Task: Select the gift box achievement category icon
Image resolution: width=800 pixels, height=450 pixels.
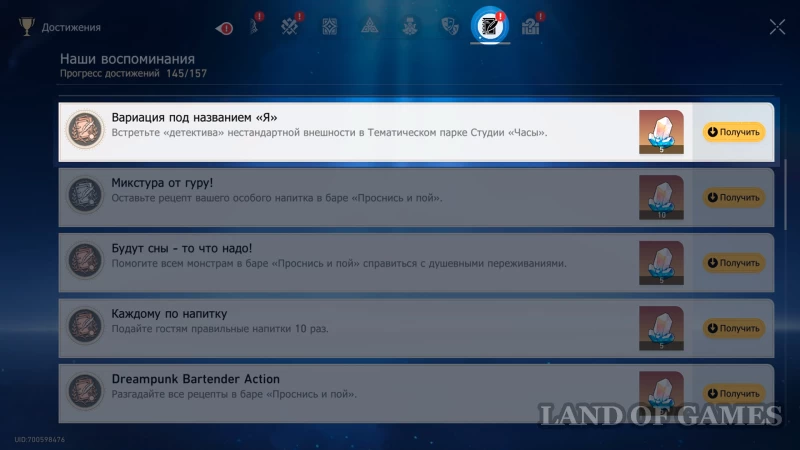Action: click(530, 27)
